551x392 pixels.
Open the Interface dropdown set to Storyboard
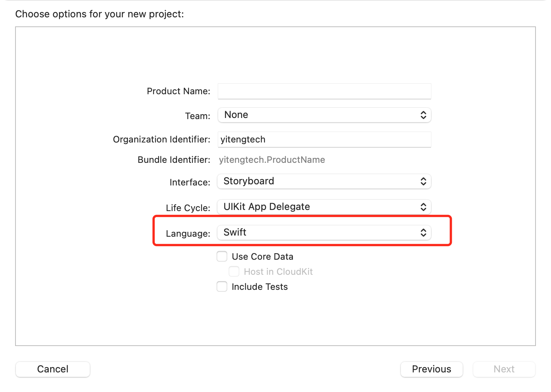[x=324, y=181]
